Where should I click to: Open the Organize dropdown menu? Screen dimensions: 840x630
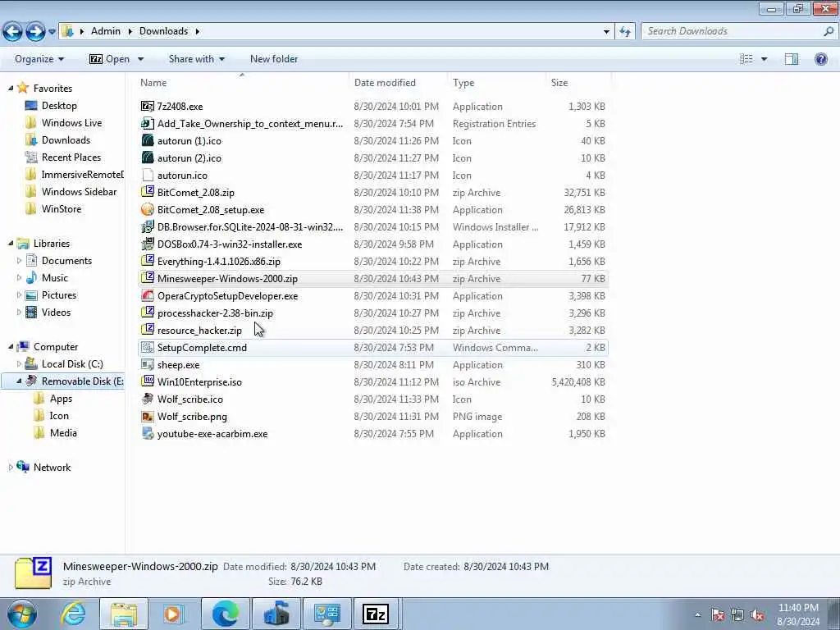[39, 59]
